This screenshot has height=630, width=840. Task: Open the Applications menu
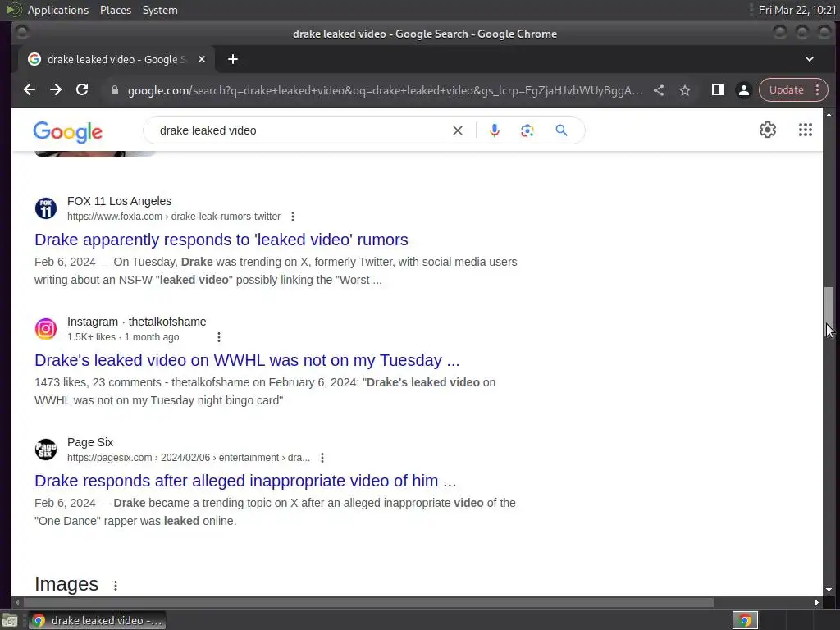coord(58,10)
